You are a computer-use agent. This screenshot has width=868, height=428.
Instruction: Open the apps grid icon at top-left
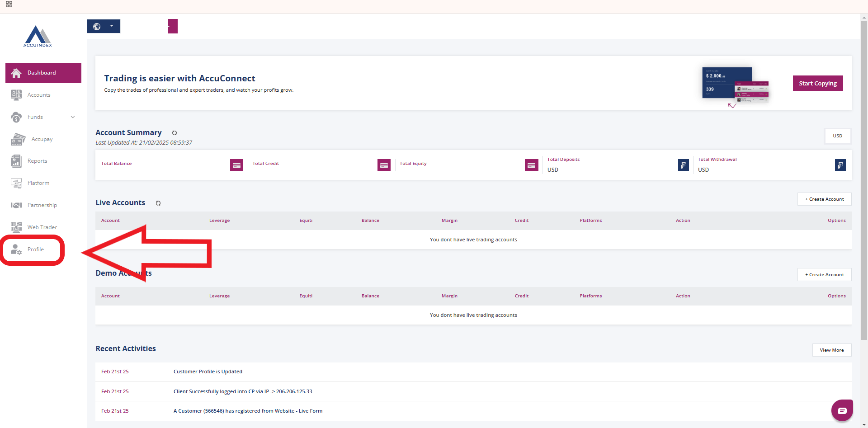pos(9,4)
